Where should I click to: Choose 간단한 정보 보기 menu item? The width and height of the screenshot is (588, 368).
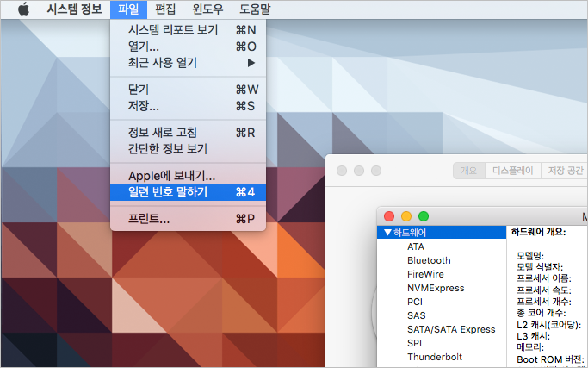point(188,149)
